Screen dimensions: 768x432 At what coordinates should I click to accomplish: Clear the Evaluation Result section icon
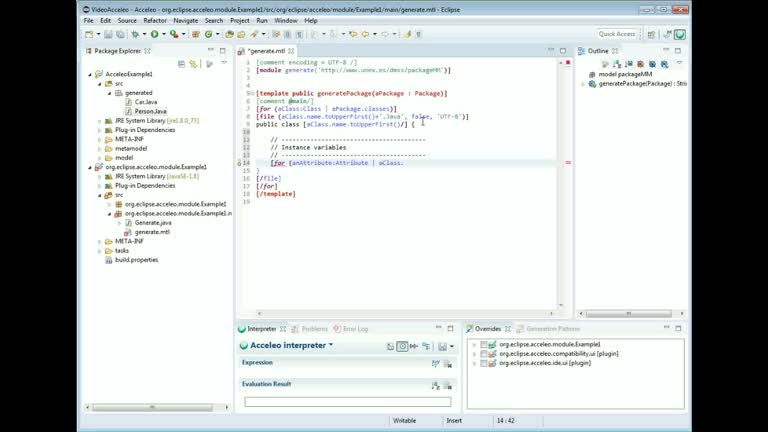[448, 386]
